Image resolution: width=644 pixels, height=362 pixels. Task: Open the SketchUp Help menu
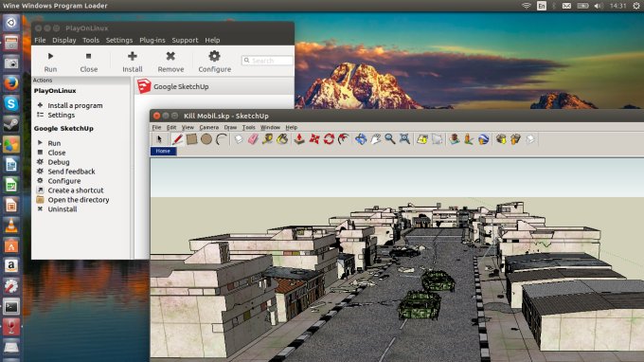tap(291, 127)
